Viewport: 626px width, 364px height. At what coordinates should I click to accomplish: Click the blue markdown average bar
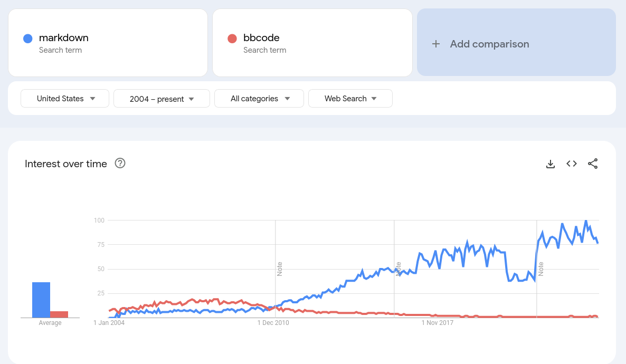[41, 300]
